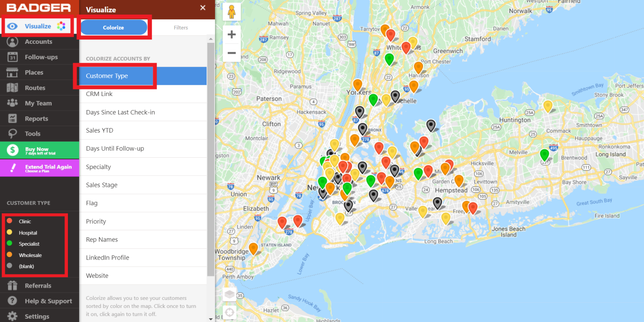Open the Follow-ups menu item
The image size is (644, 322).
coord(41,57)
